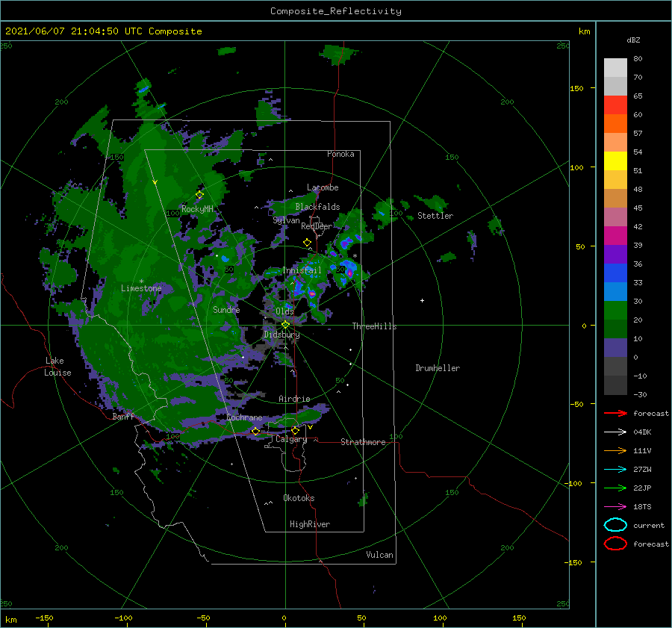
Task: Click the yellow 54 dBZ legend swatch
Action: point(615,161)
